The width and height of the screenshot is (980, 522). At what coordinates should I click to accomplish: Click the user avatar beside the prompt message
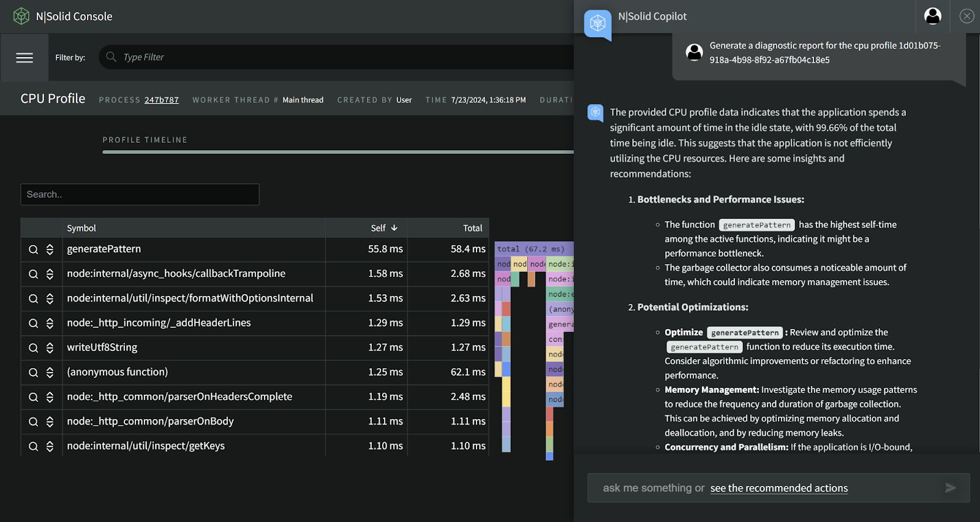point(694,52)
